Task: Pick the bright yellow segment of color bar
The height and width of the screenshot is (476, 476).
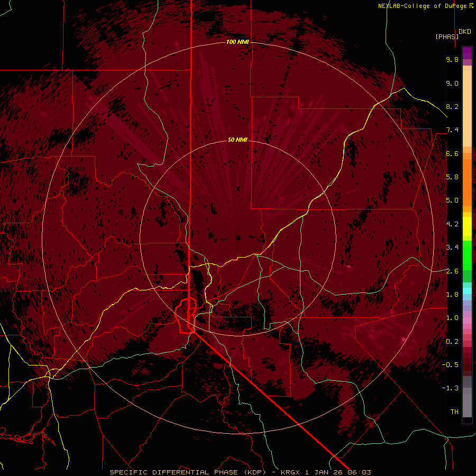Action: [x=467, y=226]
